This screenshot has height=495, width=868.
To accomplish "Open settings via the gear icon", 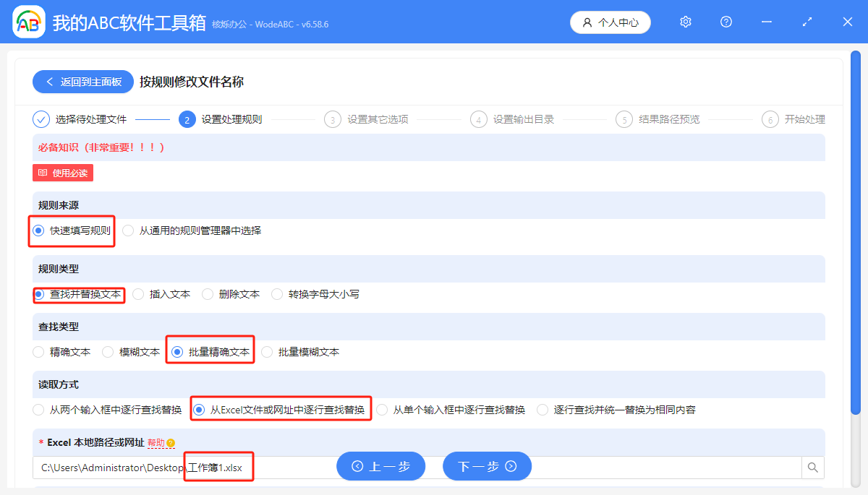I will coord(685,22).
